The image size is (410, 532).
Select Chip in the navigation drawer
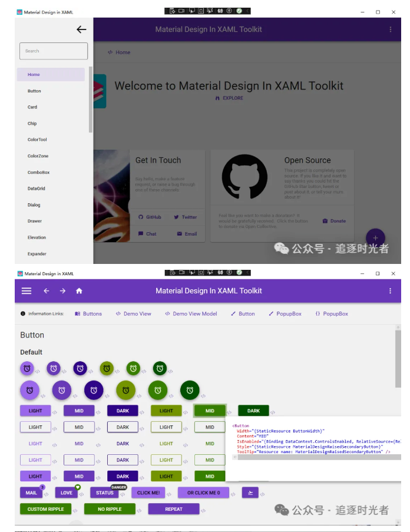pos(51,124)
